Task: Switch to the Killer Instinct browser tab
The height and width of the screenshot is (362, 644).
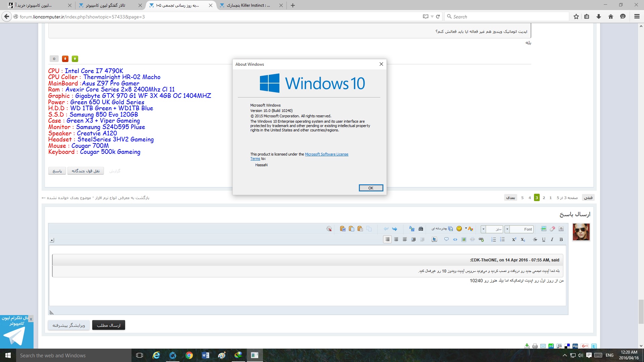Action: point(248,5)
